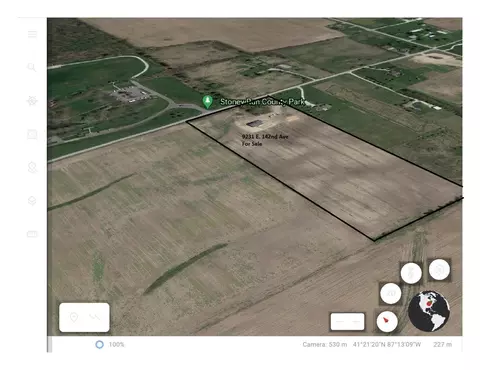Image resolution: width=480 pixels, height=370 pixels.
Task: Select the Measure ruler icon in sidebar
Action: (32, 234)
